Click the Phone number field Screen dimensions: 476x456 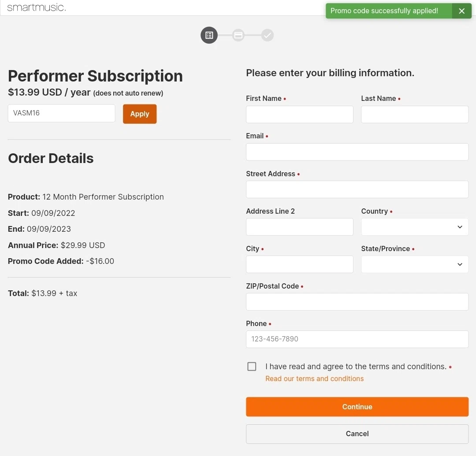357,339
